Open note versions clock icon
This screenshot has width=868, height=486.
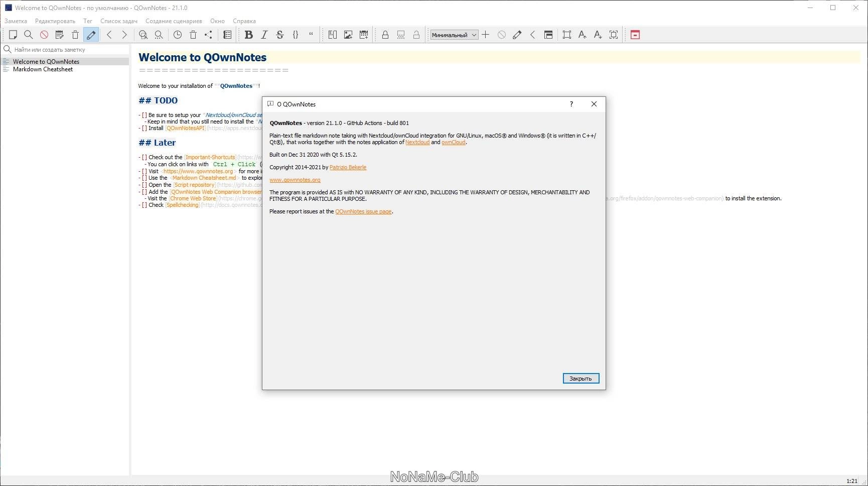(x=178, y=35)
